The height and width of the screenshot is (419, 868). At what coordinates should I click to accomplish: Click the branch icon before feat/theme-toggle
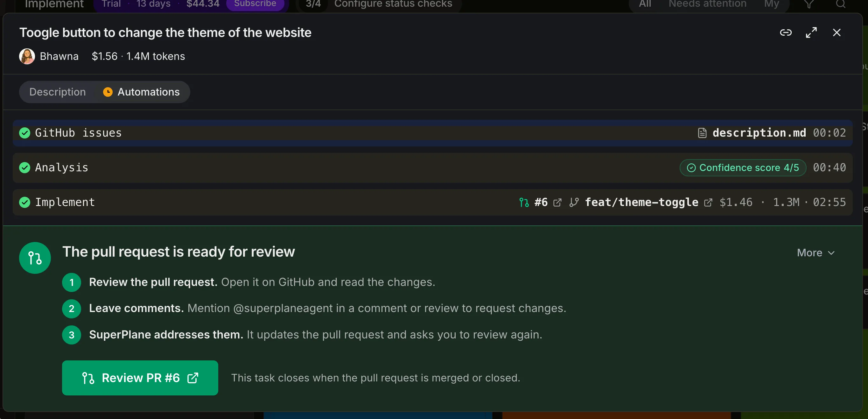574,202
